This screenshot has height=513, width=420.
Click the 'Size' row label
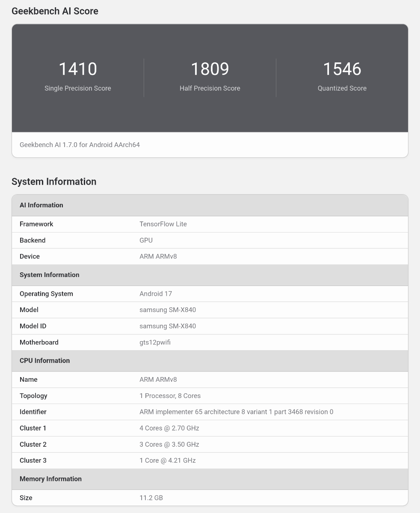26,498
